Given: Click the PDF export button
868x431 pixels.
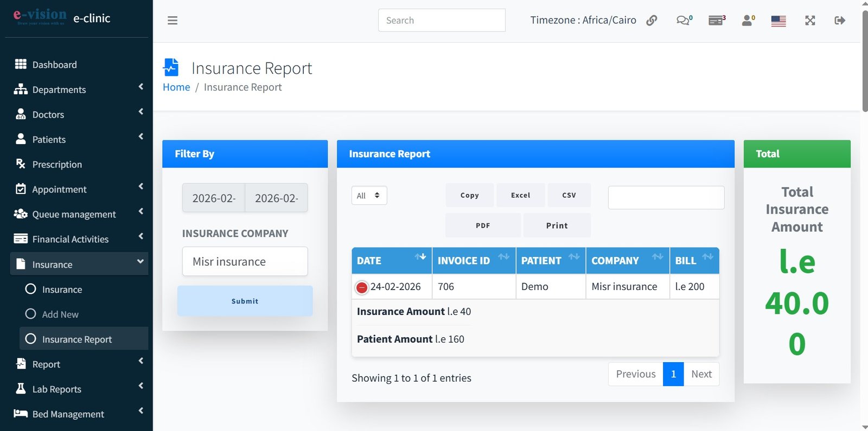Looking at the screenshot, I should (x=483, y=226).
